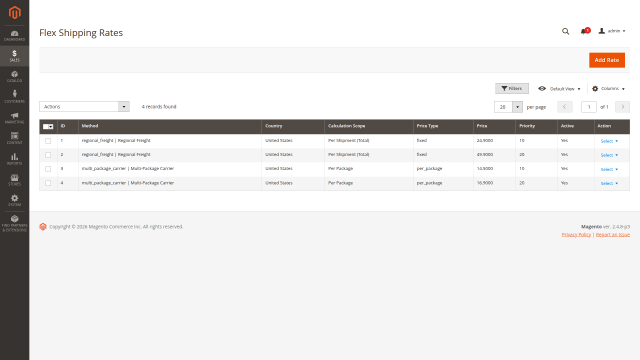Click the footer Magento logo icon
640x360 pixels.
[x=43, y=227]
